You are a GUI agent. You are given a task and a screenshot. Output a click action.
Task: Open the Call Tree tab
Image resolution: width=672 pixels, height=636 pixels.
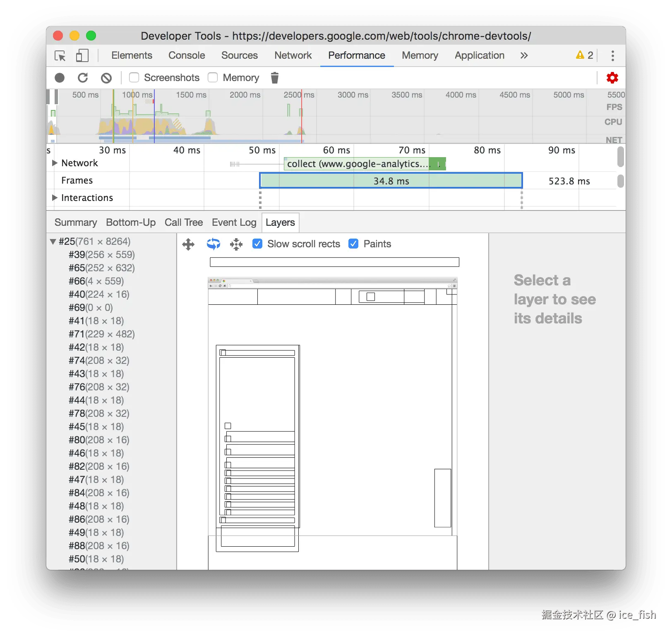(184, 222)
